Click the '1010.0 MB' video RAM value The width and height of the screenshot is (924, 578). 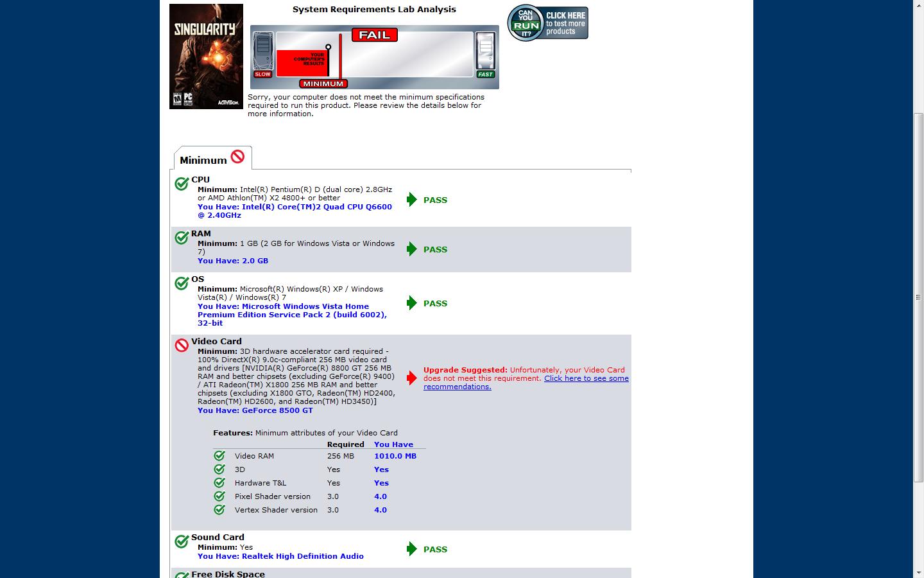[x=395, y=456]
